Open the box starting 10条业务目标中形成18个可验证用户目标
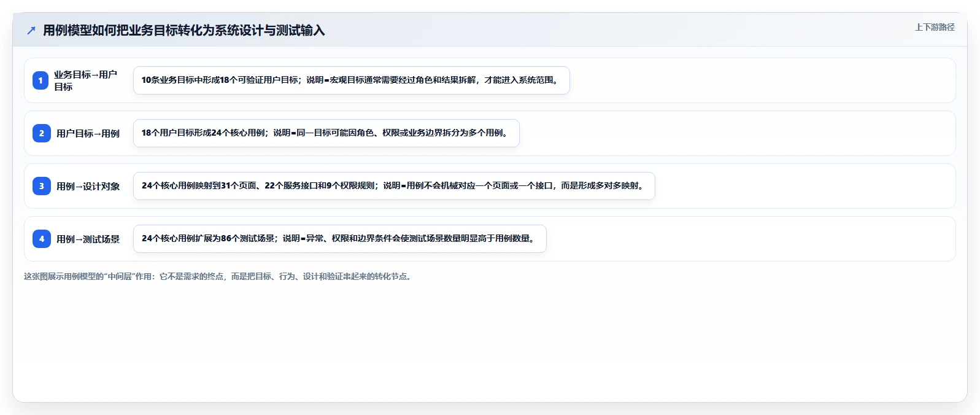This screenshot has width=980, height=415. pos(352,80)
